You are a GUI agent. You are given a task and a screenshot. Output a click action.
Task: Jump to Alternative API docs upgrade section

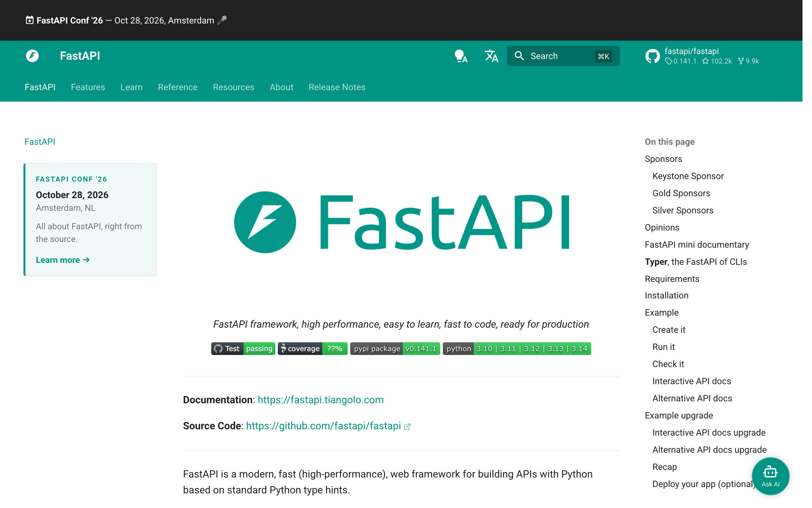click(709, 450)
